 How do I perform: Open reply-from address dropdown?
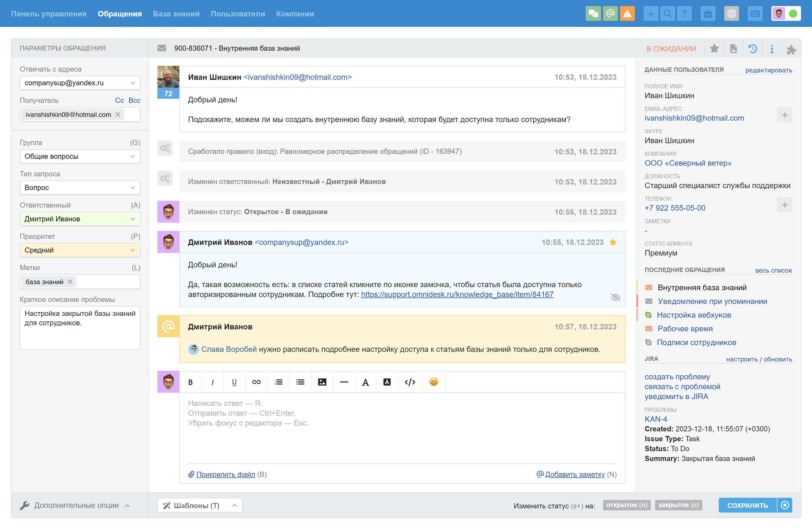coord(80,83)
